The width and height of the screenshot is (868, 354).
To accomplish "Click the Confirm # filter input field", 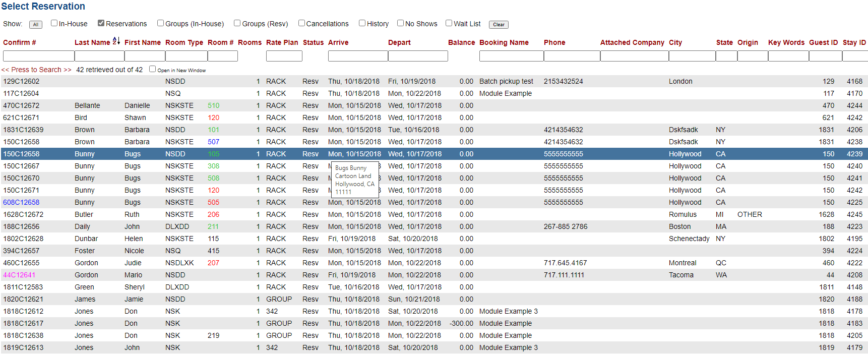I will (x=38, y=56).
